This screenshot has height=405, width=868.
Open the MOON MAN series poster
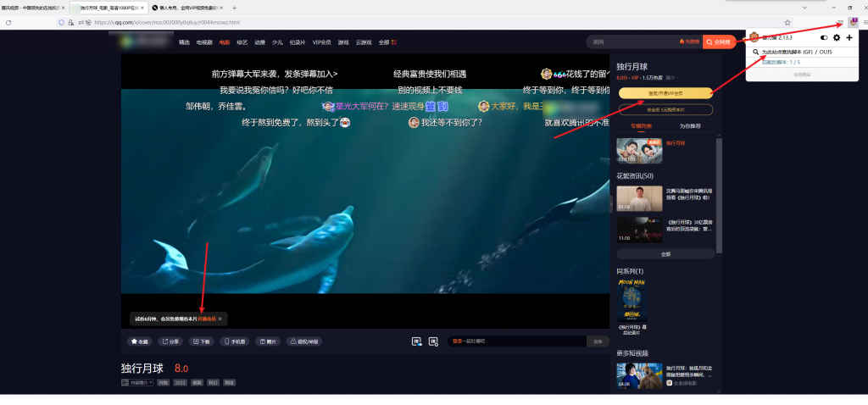pyautogui.click(x=632, y=301)
